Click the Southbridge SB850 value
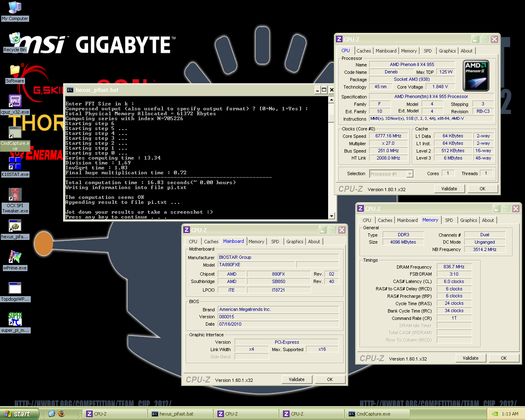The image size is (525, 420). tap(278, 281)
